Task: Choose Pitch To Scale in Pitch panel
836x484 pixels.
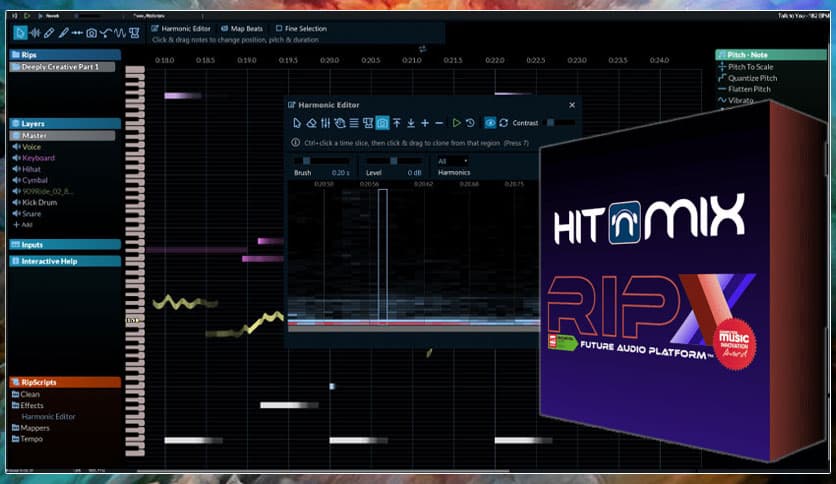Action: [745, 67]
